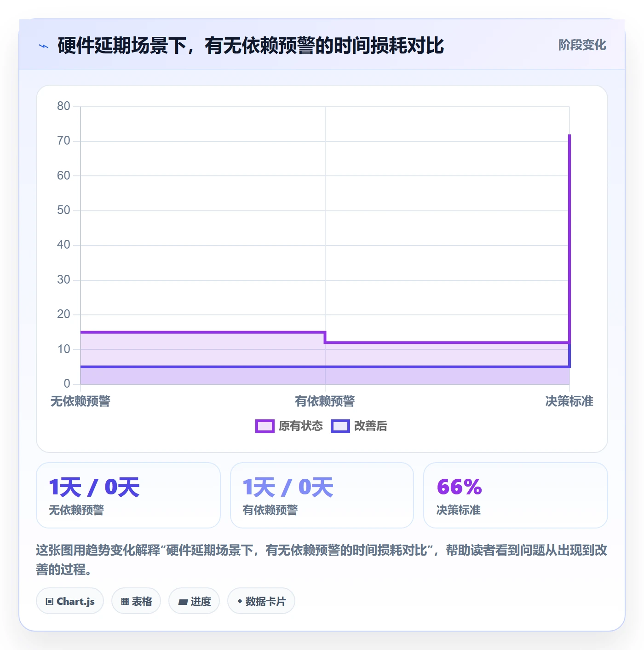This screenshot has width=644, height=650.
Task: Click the lightning bolt icon beside the title
Action: coord(44,46)
